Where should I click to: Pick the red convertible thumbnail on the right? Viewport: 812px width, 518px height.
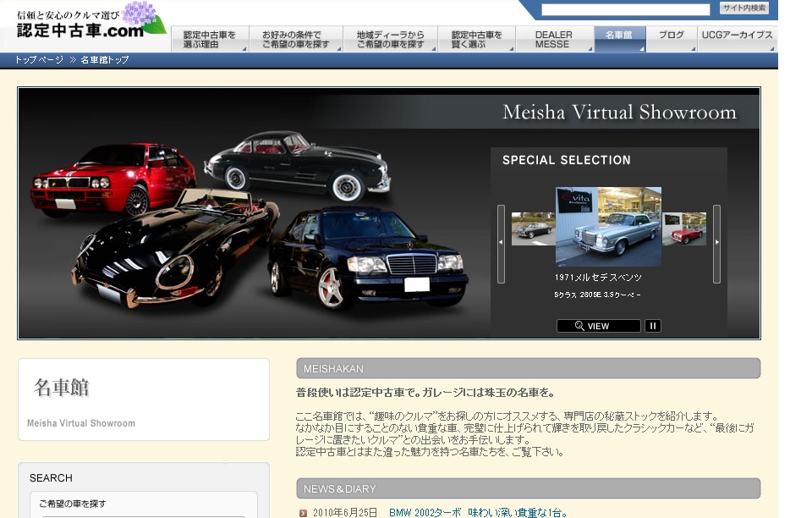click(x=683, y=229)
